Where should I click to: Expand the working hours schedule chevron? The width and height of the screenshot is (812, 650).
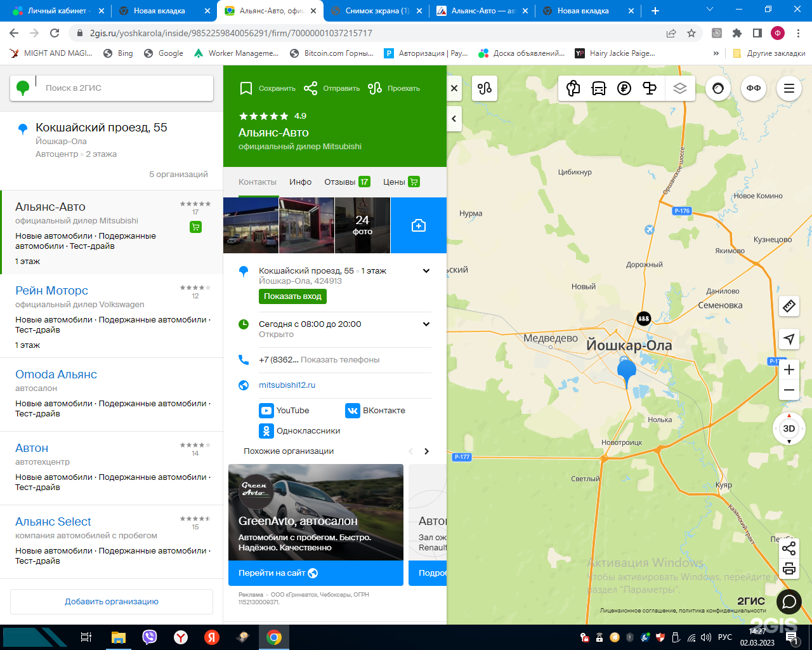(426, 324)
